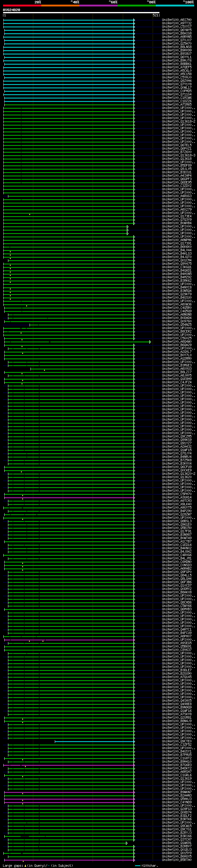
Task: Select the UniRef100_Q13618-2 hit label
Action: click(179, 122)
